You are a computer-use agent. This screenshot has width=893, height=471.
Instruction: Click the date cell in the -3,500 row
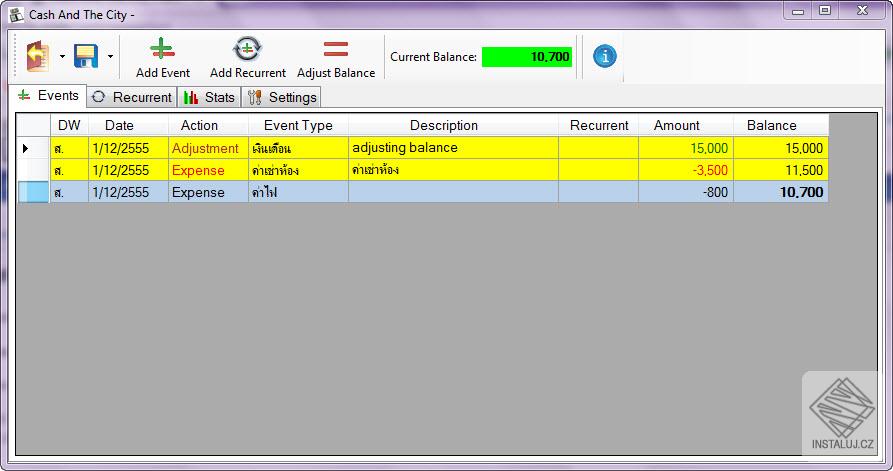[x=128, y=170]
